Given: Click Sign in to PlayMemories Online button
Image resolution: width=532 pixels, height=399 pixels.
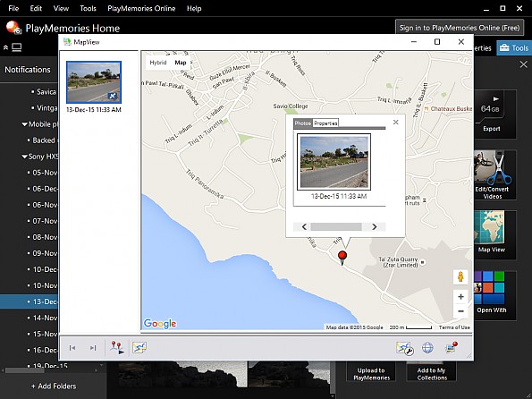Looking at the screenshot, I should click(x=459, y=28).
